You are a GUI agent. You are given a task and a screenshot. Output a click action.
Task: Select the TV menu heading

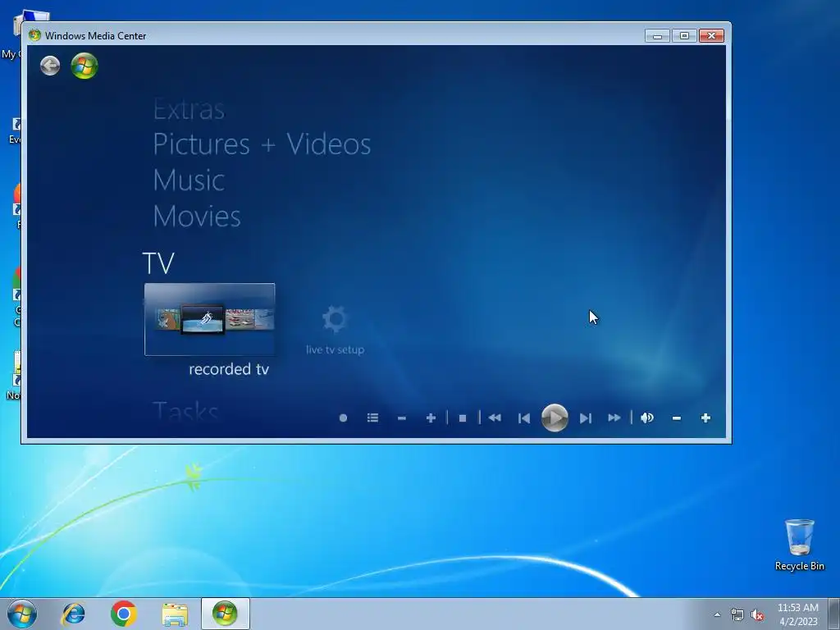(x=158, y=263)
